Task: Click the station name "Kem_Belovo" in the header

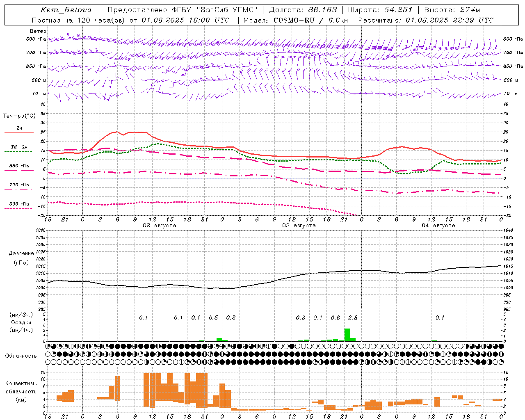Action: (66, 10)
